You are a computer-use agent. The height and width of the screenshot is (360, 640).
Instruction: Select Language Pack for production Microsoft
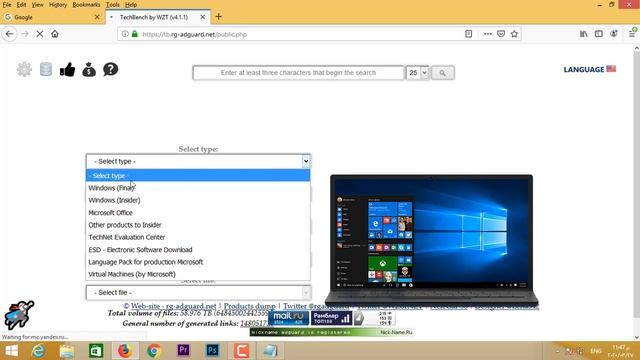pyautogui.click(x=198, y=262)
